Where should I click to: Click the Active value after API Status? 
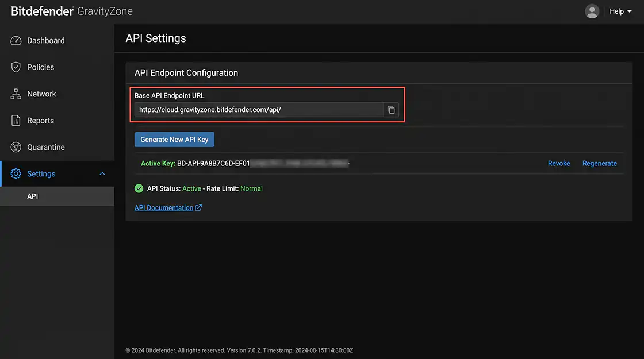(x=191, y=189)
